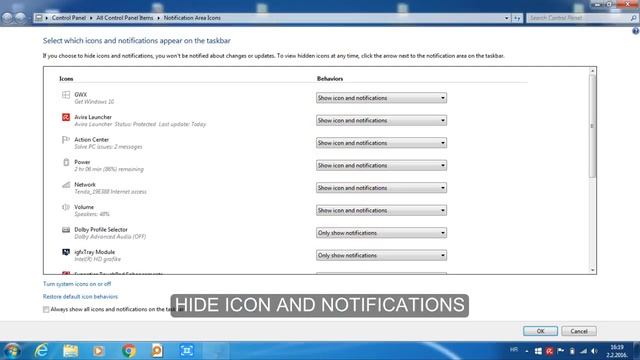Open Windows Media Player from taskbar
Viewport: 640px width, 360px height.
pos(98,351)
